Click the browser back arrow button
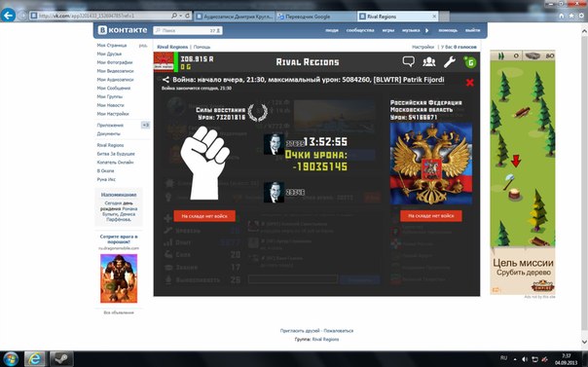Screen dimensions: 588x367 (x=8, y=16)
